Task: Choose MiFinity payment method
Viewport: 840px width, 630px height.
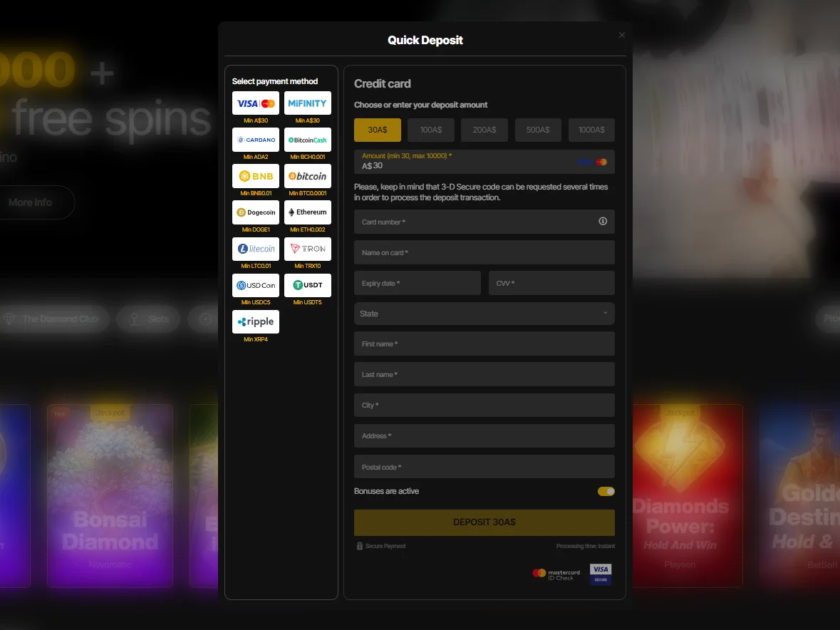Action: click(308, 103)
